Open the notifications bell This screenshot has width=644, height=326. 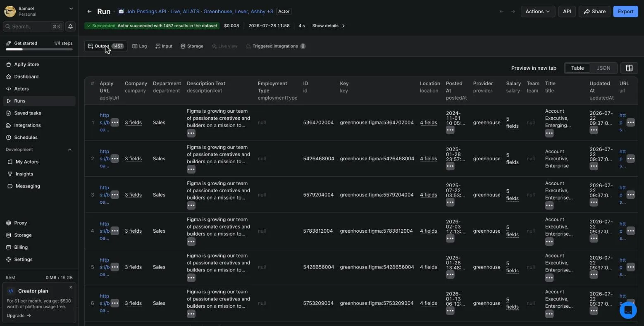(70, 26)
